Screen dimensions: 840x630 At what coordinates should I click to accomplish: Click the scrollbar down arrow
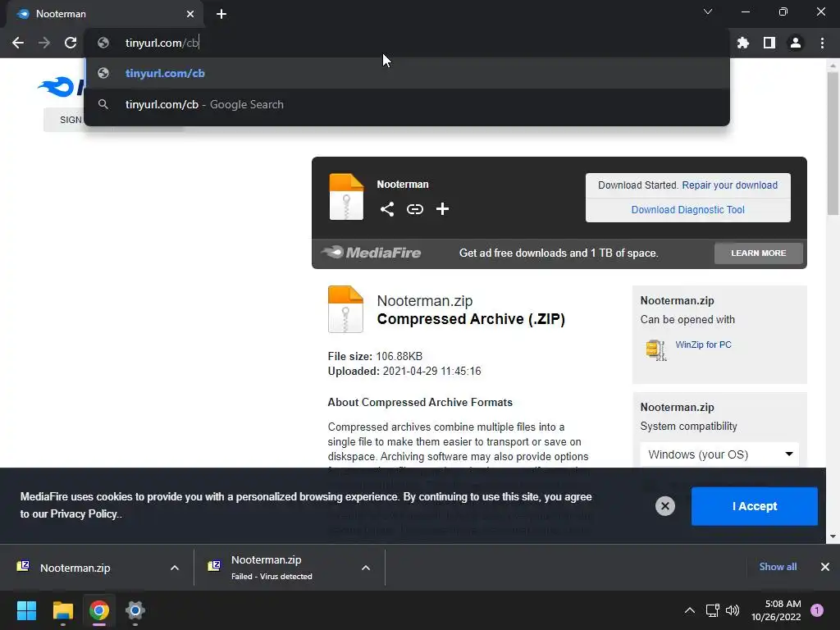[x=833, y=536]
